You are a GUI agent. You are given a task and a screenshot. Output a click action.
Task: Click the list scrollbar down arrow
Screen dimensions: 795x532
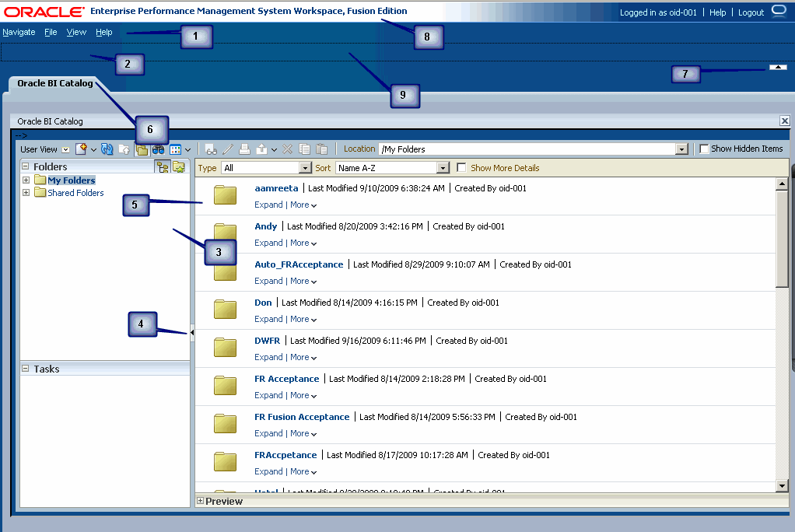[782, 486]
